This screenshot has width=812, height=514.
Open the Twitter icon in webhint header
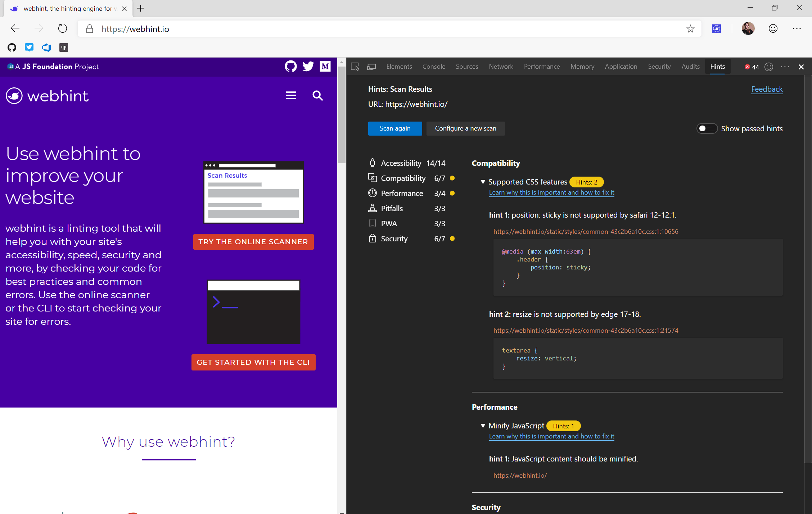pyautogui.click(x=308, y=67)
